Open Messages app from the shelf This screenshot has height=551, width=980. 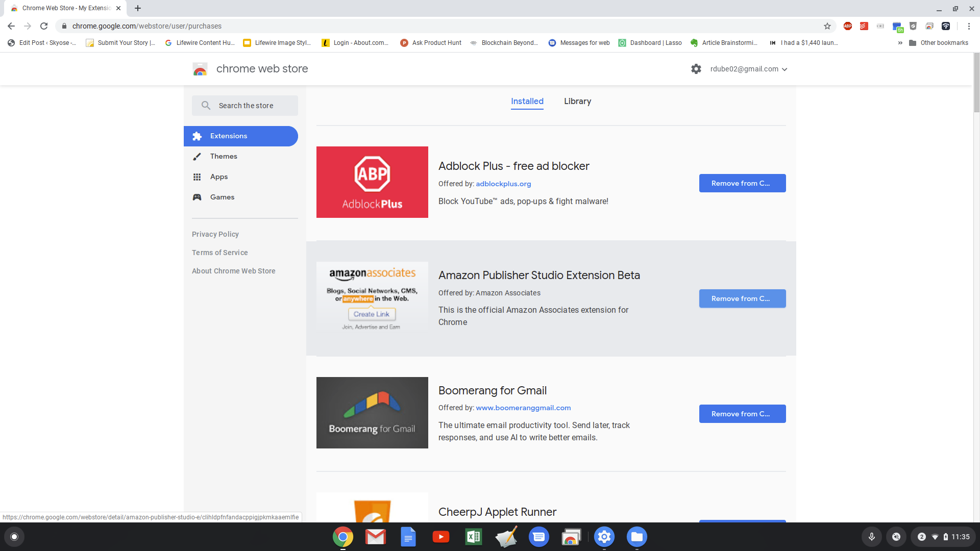539,537
